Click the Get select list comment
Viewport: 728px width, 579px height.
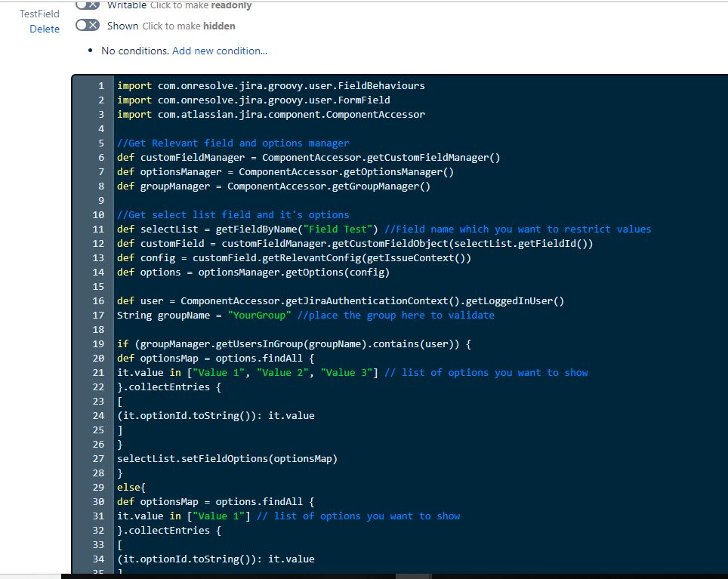[x=233, y=215]
